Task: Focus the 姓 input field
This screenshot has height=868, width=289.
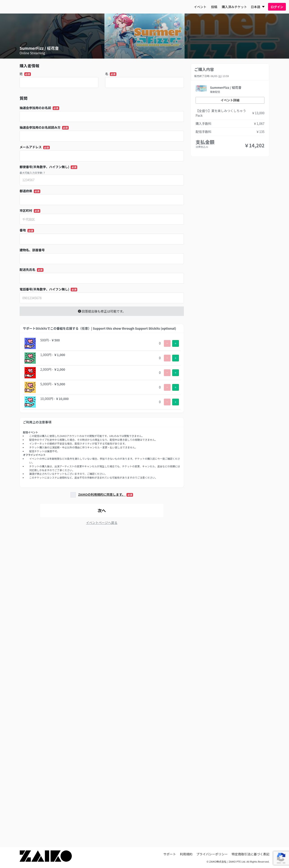Action: coord(59,82)
